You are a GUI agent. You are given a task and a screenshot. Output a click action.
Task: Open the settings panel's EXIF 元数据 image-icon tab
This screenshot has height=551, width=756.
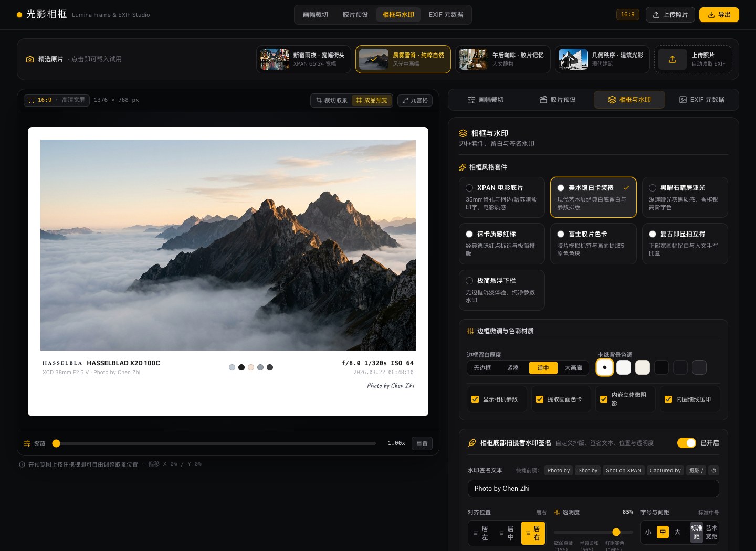click(683, 100)
